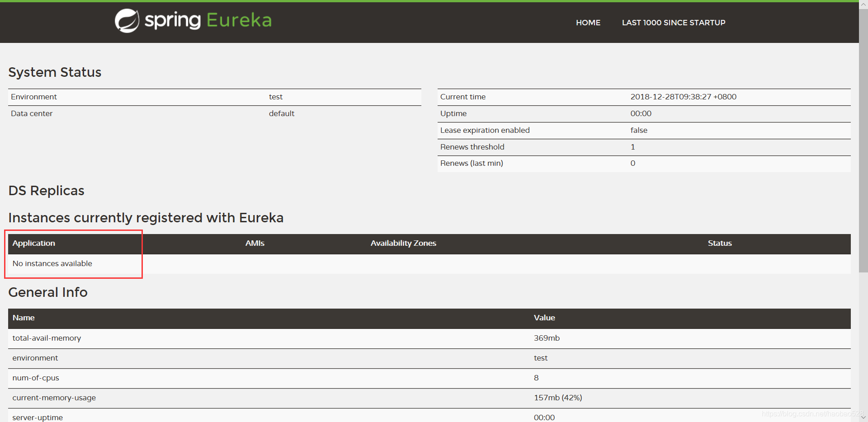Click the scrollbar up arrow
868x422 pixels.
point(863,4)
